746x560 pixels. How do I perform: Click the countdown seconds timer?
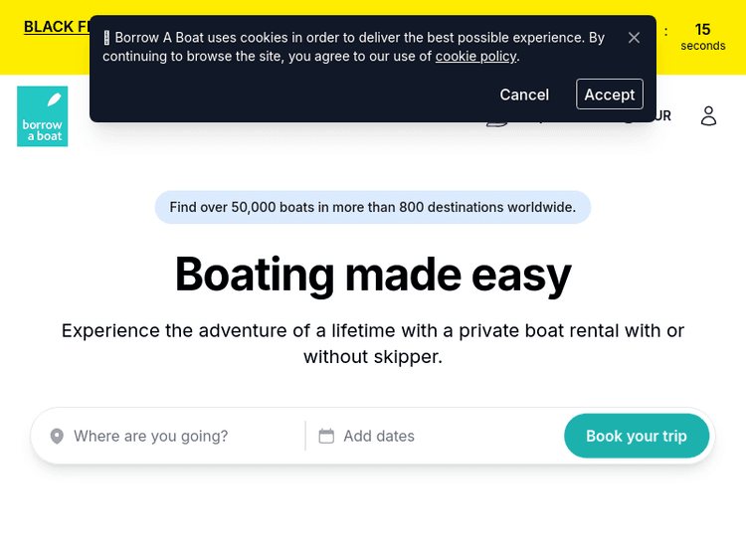pyautogui.click(x=702, y=37)
